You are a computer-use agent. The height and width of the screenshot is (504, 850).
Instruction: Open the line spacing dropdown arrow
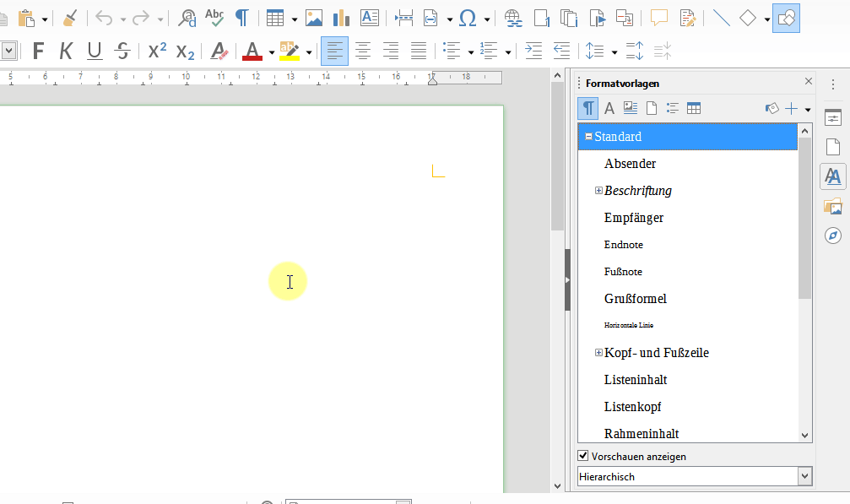[x=614, y=52]
